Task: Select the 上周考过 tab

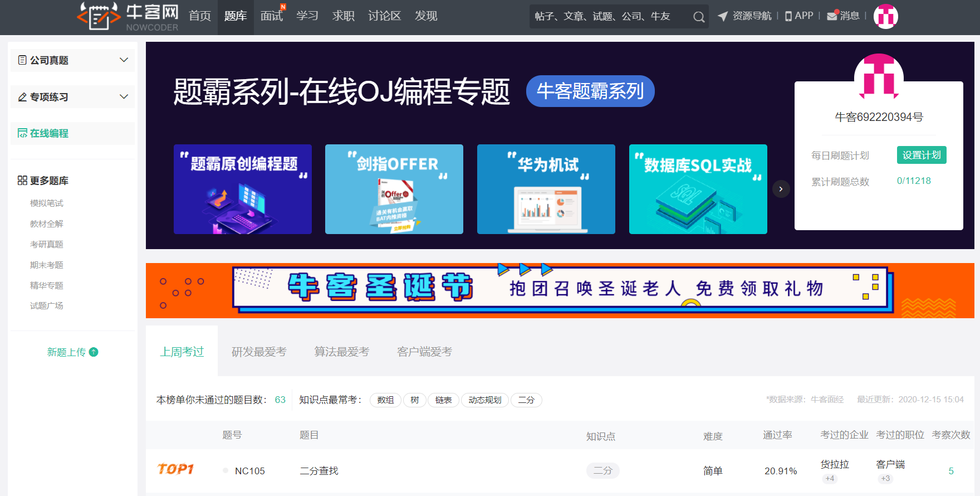Action: [x=182, y=352]
